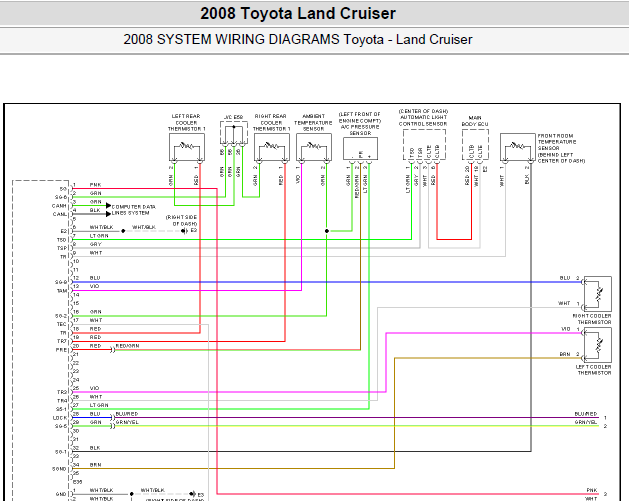Click the "COMPUTER DATA LINES SYSTEM" text
Viewport: 629px width, 501px height.
134,210
